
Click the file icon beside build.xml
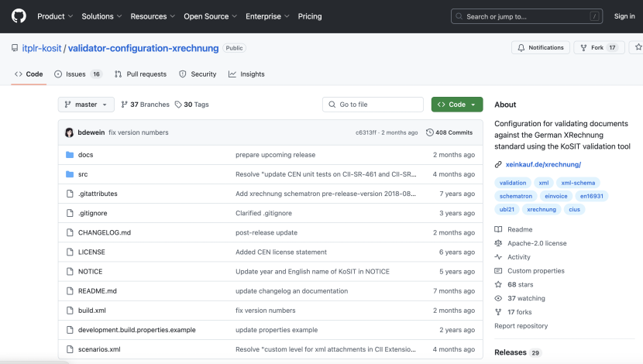70,311
